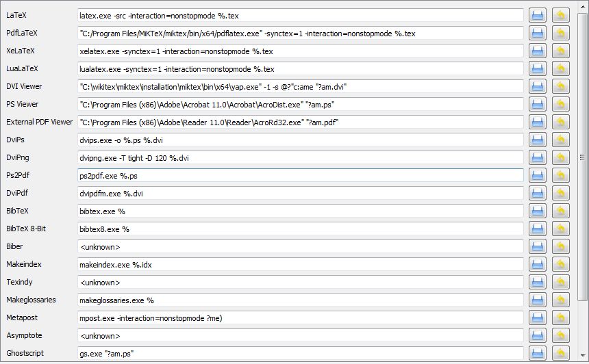Browse for the Asymptote executable

(x=538, y=335)
